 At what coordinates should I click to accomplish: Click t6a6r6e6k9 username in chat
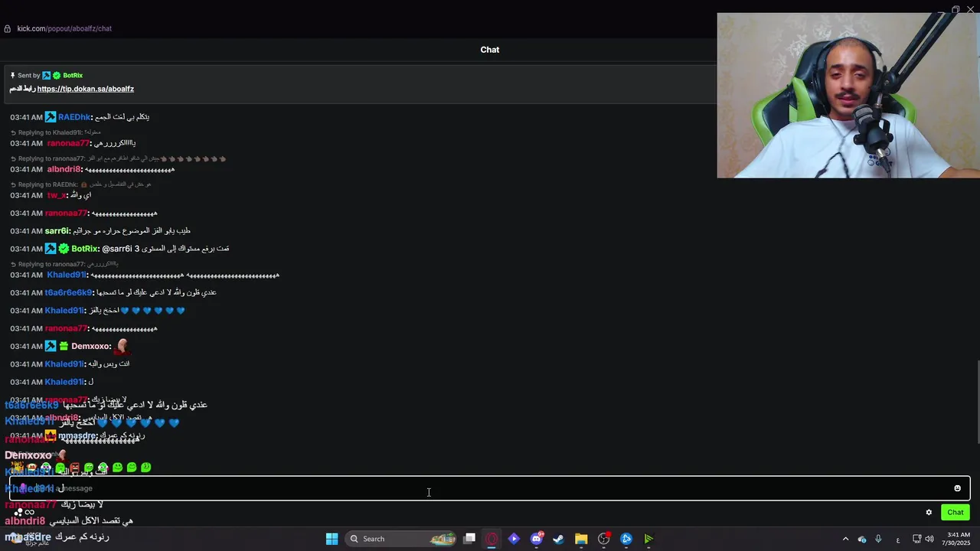[68, 292]
